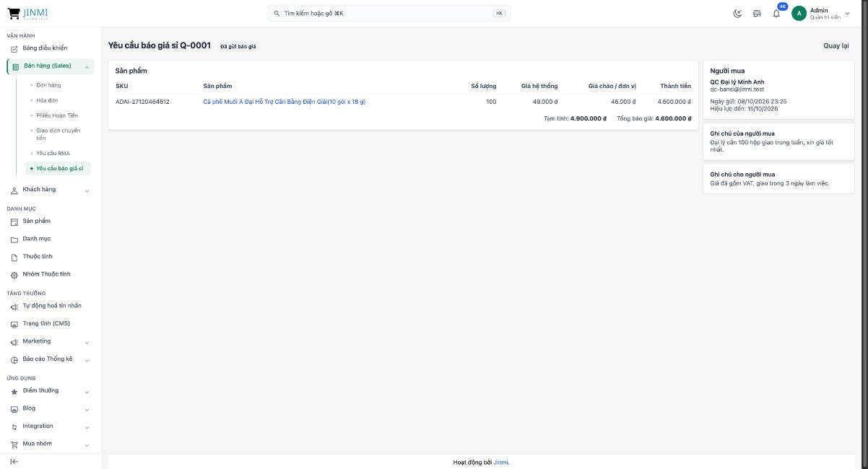The width and height of the screenshot is (868, 469).
Task: Toggle dark mode with the moon icon
Action: (x=737, y=13)
